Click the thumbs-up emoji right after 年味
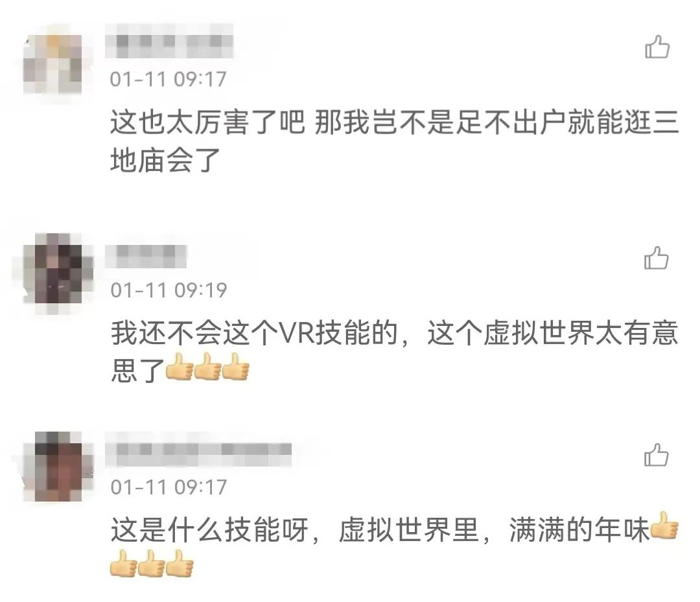The height and width of the screenshot is (602, 700). coord(664,526)
